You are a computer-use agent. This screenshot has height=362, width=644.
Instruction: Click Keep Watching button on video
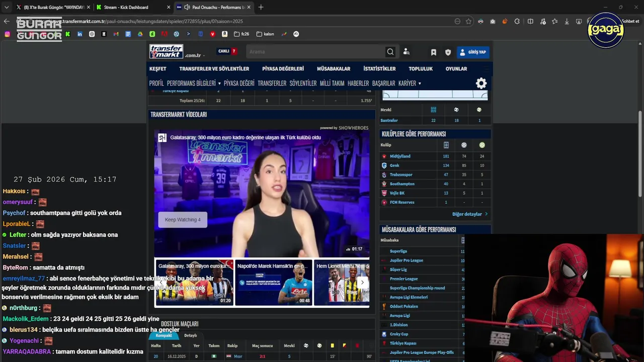point(183,220)
